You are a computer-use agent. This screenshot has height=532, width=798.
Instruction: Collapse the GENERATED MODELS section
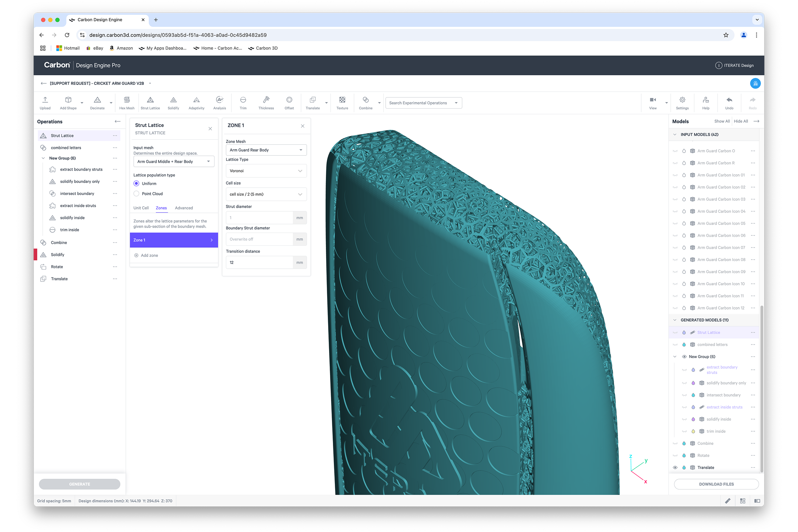(675, 320)
